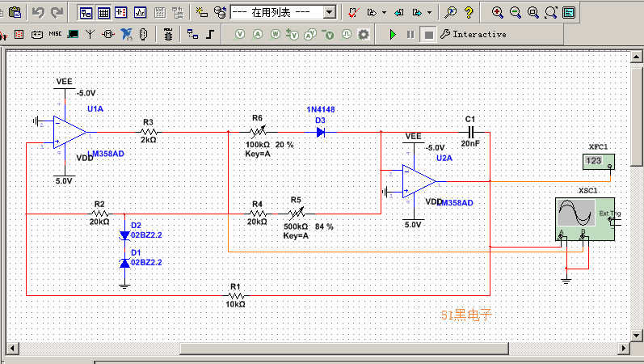The image size is (644, 364).
Task: Place the Digital probe
Action: (x=346, y=35)
